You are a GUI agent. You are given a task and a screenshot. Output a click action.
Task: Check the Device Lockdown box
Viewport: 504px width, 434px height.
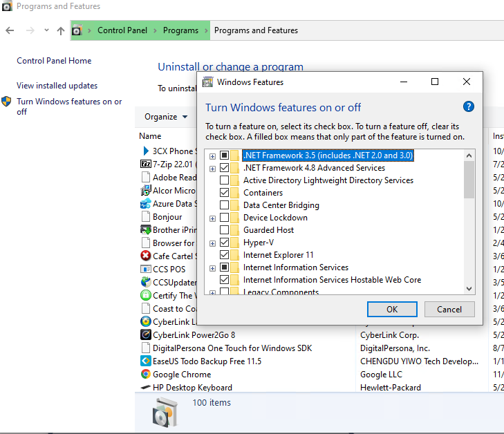coord(225,218)
